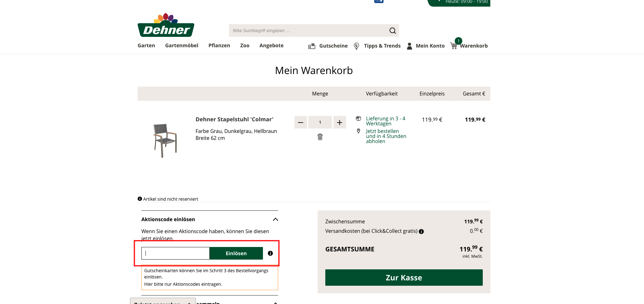This screenshot has width=644, height=304.
Task: Click the Zwischensumme label
Action: point(345,221)
